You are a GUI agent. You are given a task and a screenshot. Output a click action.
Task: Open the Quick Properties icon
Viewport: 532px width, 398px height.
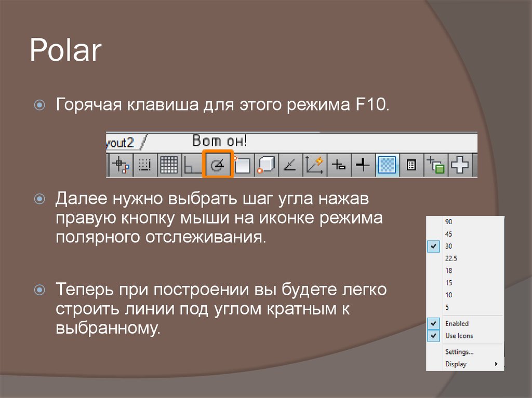(411, 166)
